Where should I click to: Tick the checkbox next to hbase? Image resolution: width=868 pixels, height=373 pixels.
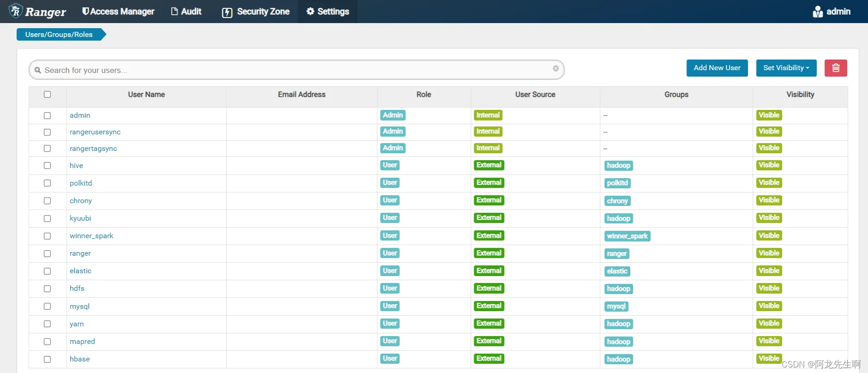[47, 359]
